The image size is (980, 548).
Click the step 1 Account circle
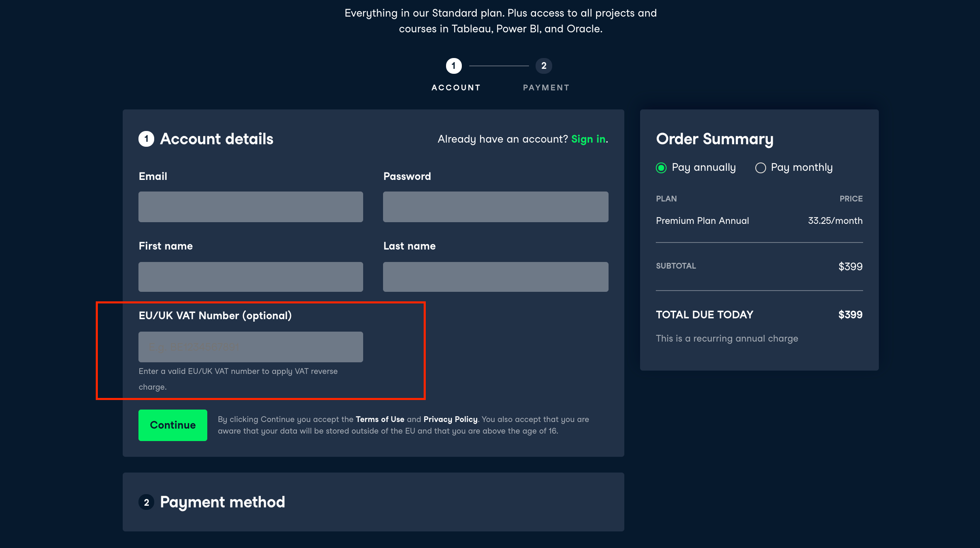tap(454, 66)
